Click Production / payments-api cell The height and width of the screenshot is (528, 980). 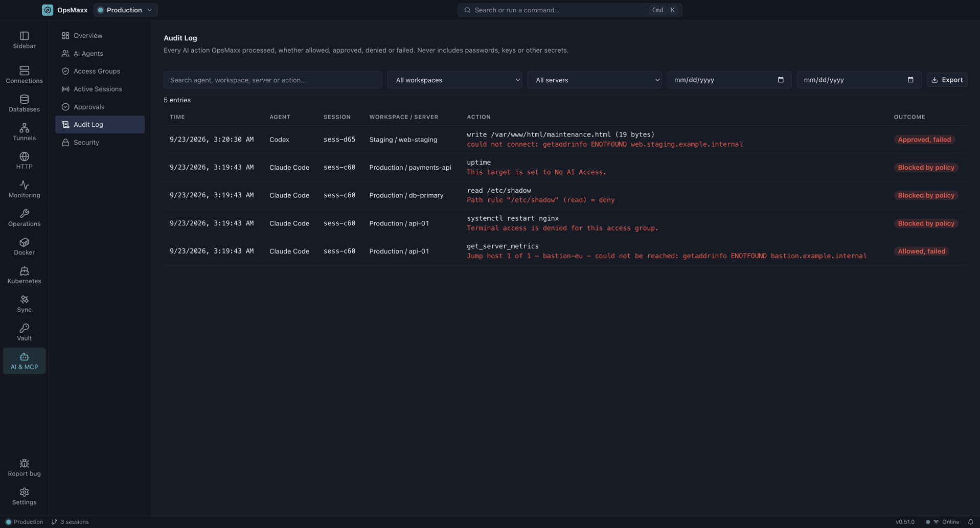click(x=410, y=168)
